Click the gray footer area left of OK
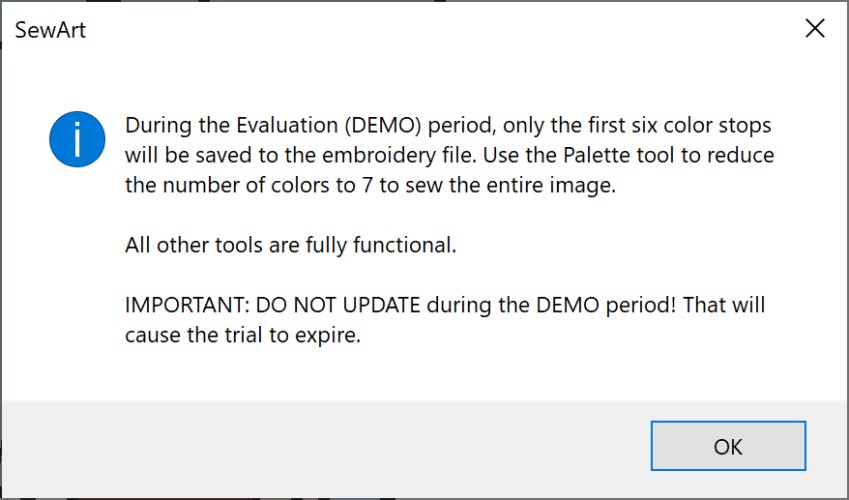The width and height of the screenshot is (849, 500). pos(320,447)
